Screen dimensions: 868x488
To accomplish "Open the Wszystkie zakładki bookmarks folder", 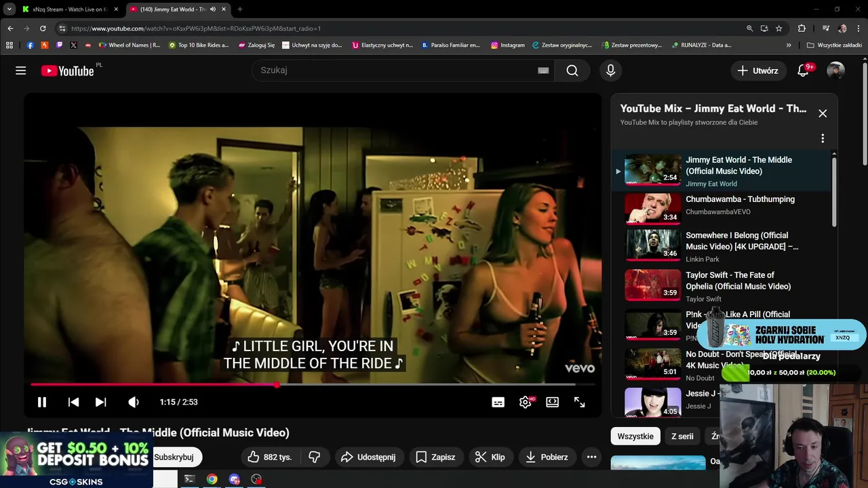I will tap(835, 45).
